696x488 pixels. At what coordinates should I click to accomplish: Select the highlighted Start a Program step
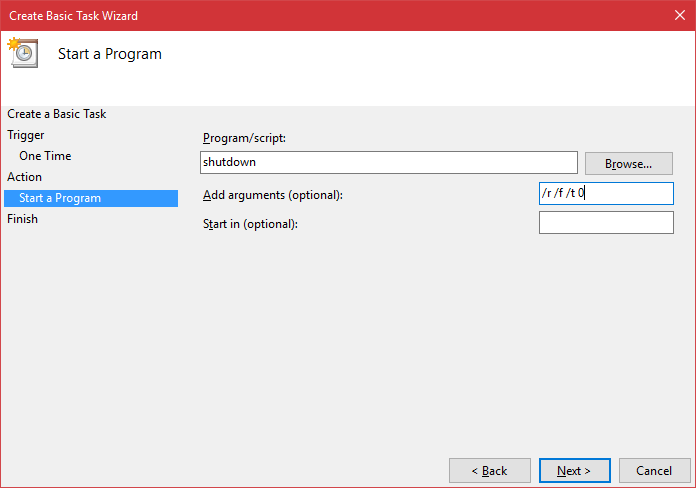[x=91, y=198]
